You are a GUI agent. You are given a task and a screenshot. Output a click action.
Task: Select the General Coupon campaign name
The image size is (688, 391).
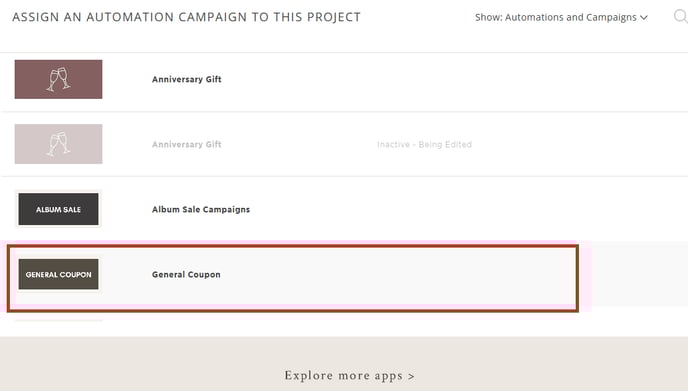[186, 274]
